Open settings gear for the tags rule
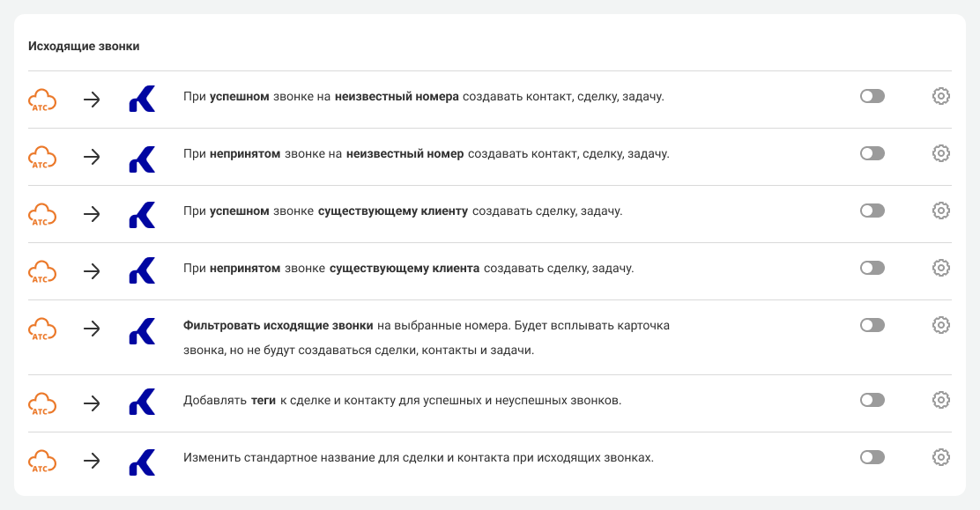Image resolution: width=980 pixels, height=510 pixels. 940,400
